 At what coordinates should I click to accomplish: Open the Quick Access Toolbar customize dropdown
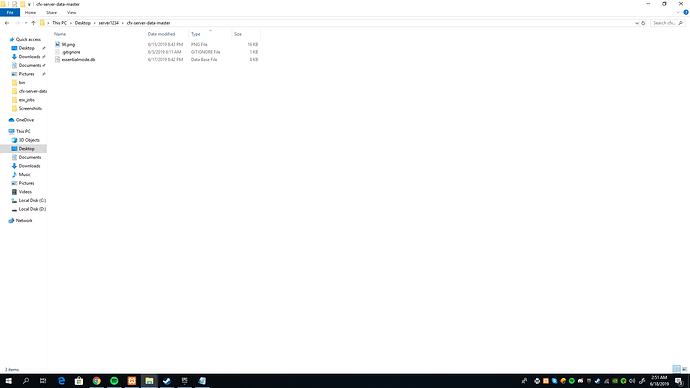[x=29, y=4]
